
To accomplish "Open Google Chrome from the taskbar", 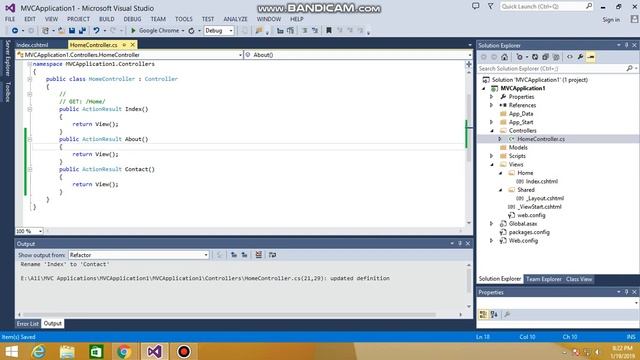I will (124, 351).
